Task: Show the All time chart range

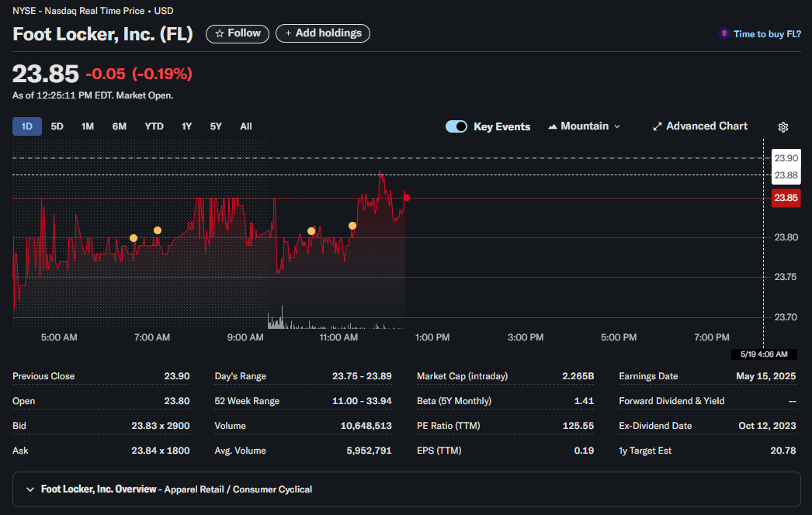Action: [x=246, y=126]
